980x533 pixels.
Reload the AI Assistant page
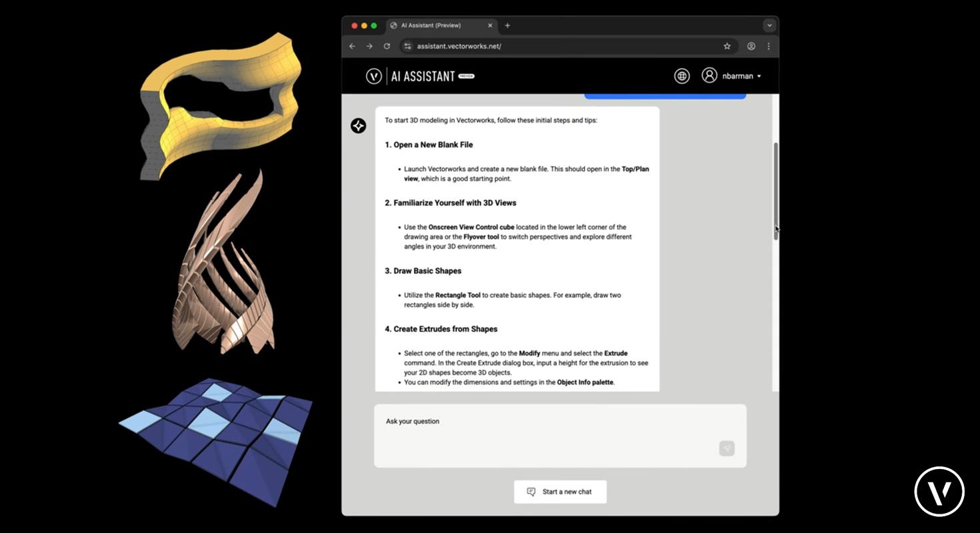coord(387,47)
